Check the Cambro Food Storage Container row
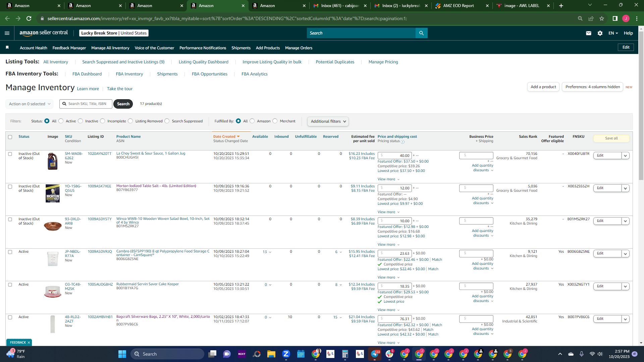644x362 pixels. click(x=10, y=252)
